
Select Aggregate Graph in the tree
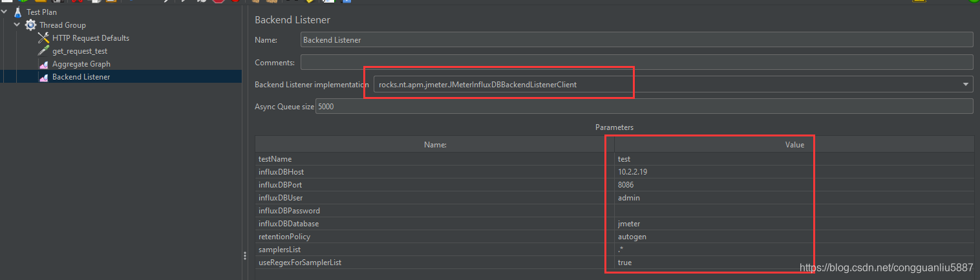81,64
